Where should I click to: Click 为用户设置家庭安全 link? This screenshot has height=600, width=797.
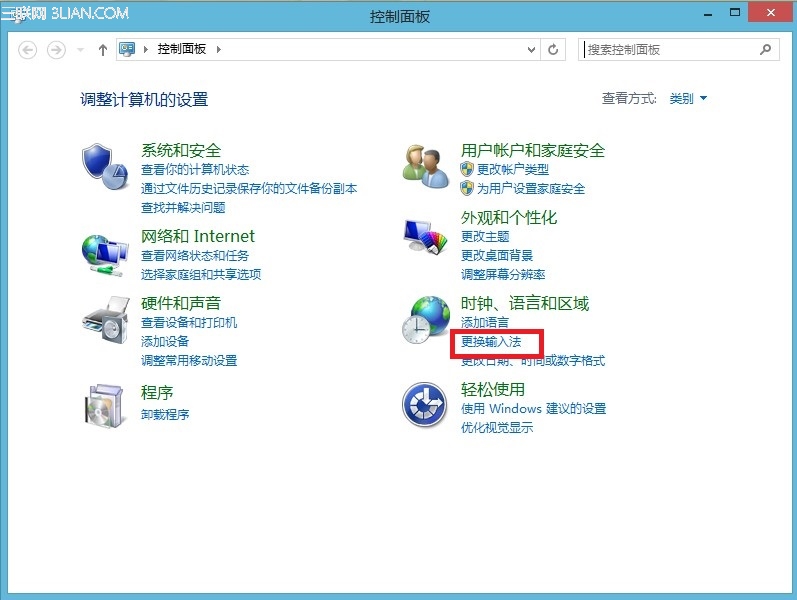[x=531, y=189]
